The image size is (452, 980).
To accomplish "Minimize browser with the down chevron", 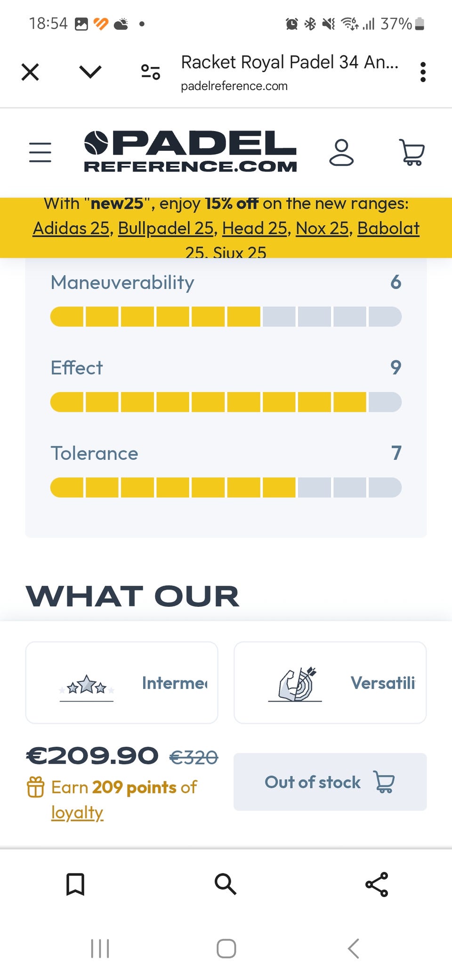I will coord(90,72).
